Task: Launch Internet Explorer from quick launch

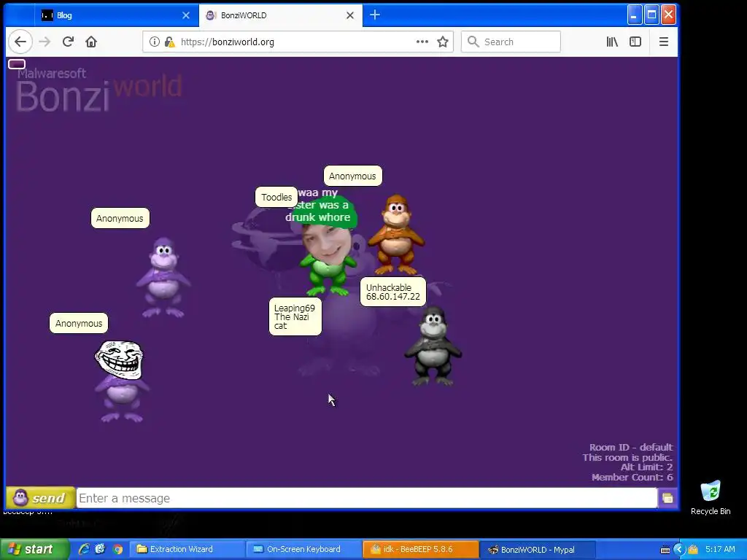Action: tap(84, 549)
